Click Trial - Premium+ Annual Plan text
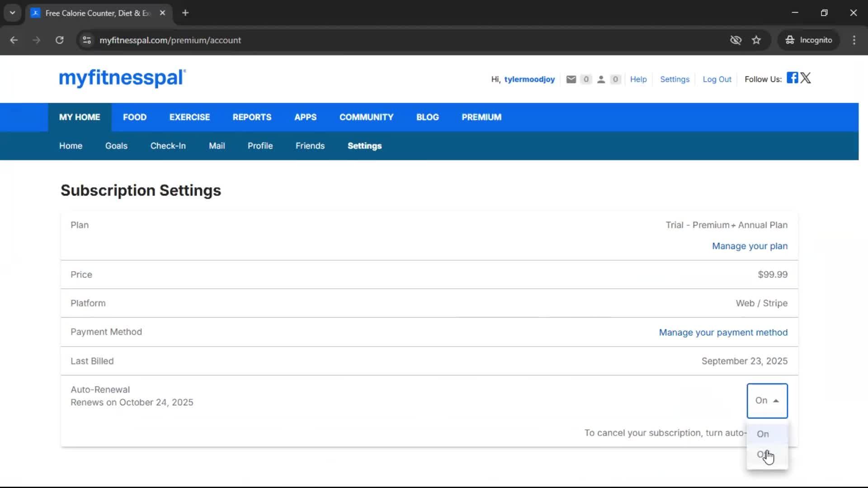Viewport: 868px width, 488px height. click(x=726, y=225)
